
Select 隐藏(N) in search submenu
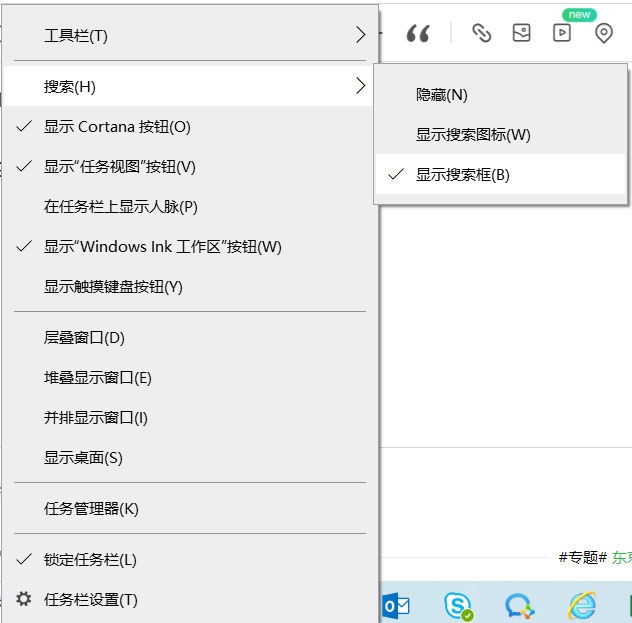tap(500, 95)
